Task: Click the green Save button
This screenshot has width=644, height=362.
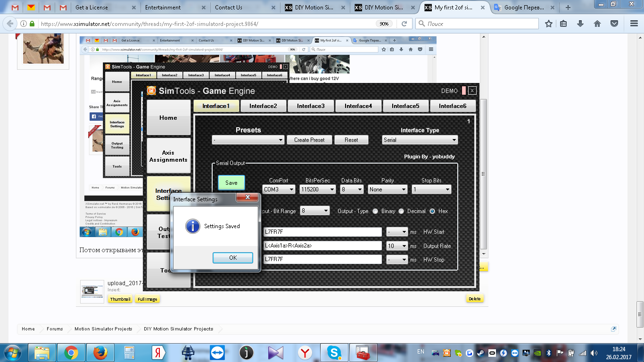Action: click(231, 183)
